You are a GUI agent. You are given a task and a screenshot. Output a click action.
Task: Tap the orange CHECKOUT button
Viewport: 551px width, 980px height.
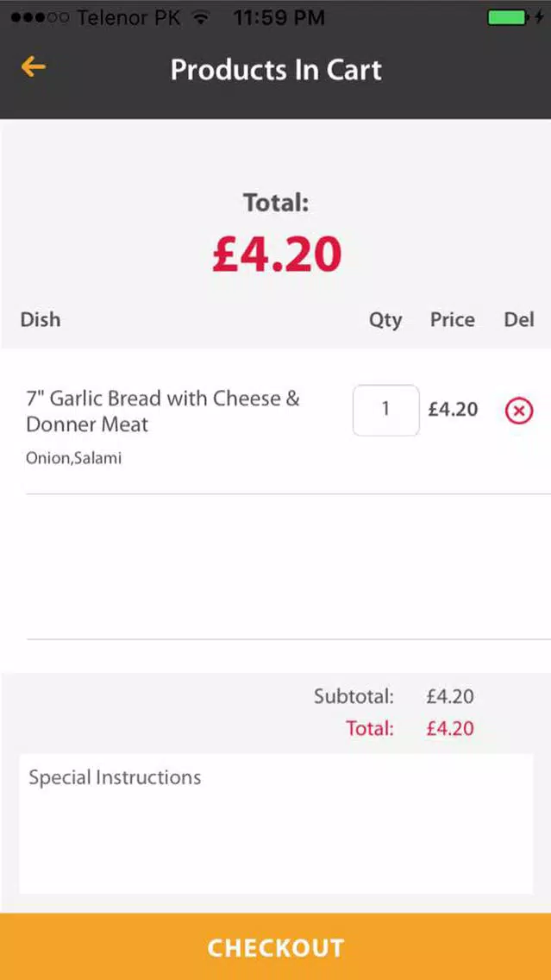[x=276, y=947]
